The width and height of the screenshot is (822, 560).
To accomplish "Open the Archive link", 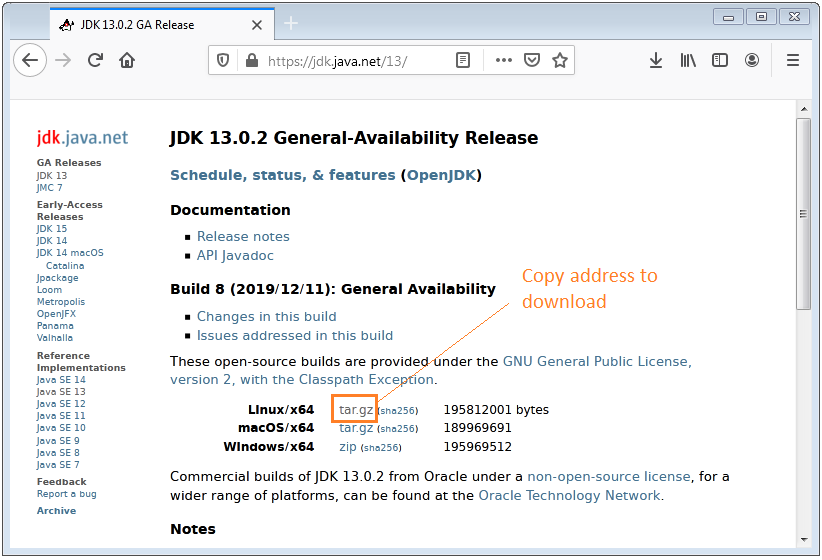I will coord(56,511).
